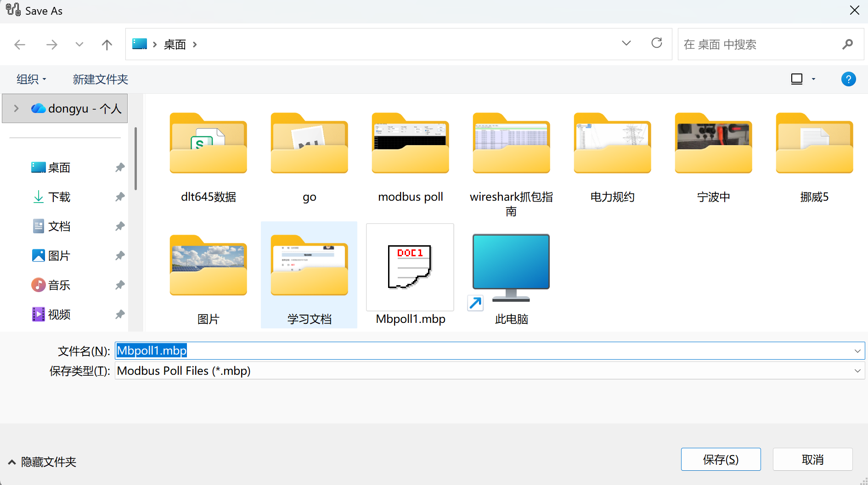Click pin icon beside sidebar 文档
868x485 pixels.
pyautogui.click(x=120, y=226)
